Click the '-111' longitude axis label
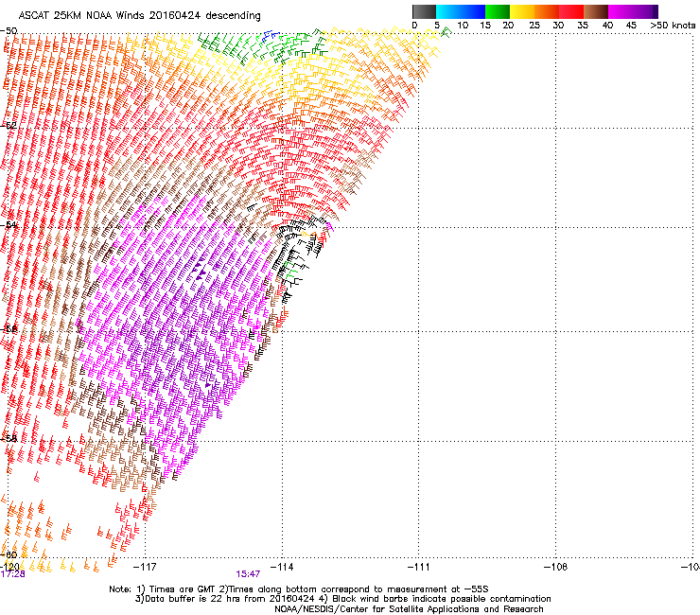The height and width of the screenshot is (615, 700). [x=418, y=567]
